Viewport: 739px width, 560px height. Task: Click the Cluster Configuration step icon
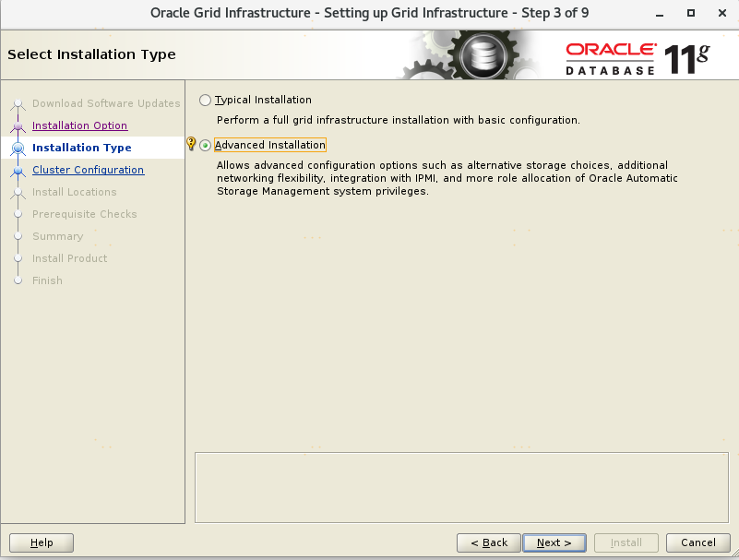coord(18,171)
